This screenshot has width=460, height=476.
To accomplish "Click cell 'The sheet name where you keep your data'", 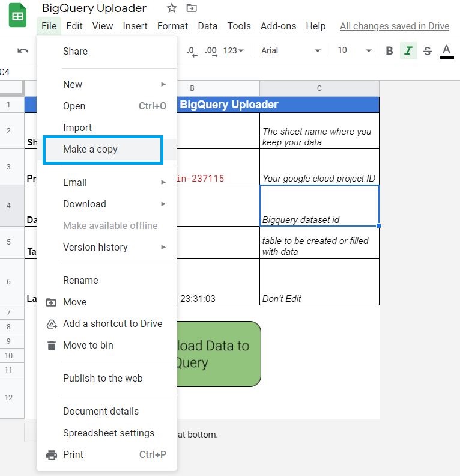I will coord(319,131).
